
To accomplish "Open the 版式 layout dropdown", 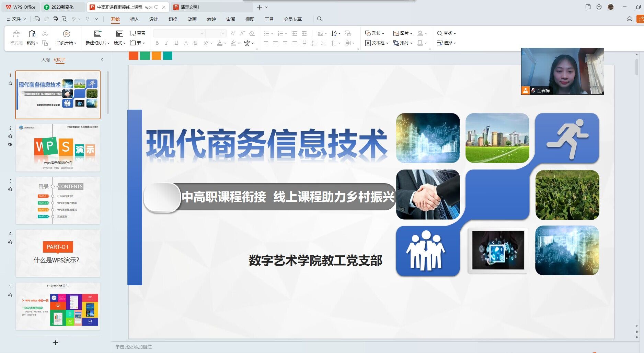I will point(119,43).
